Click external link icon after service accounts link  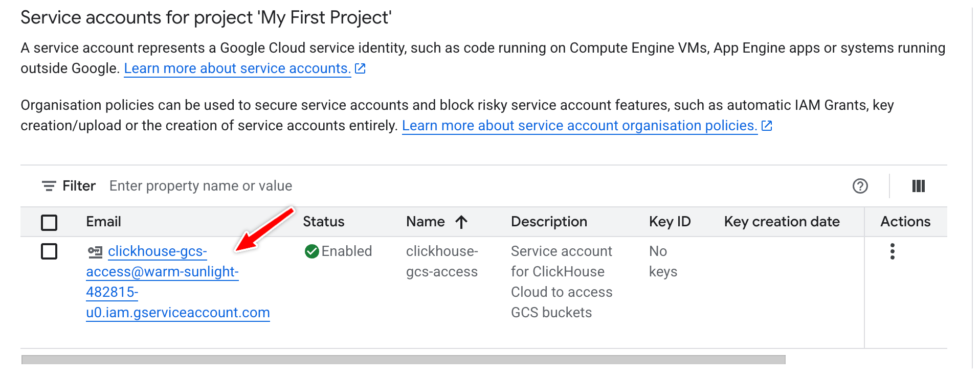(x=360, y=68)
